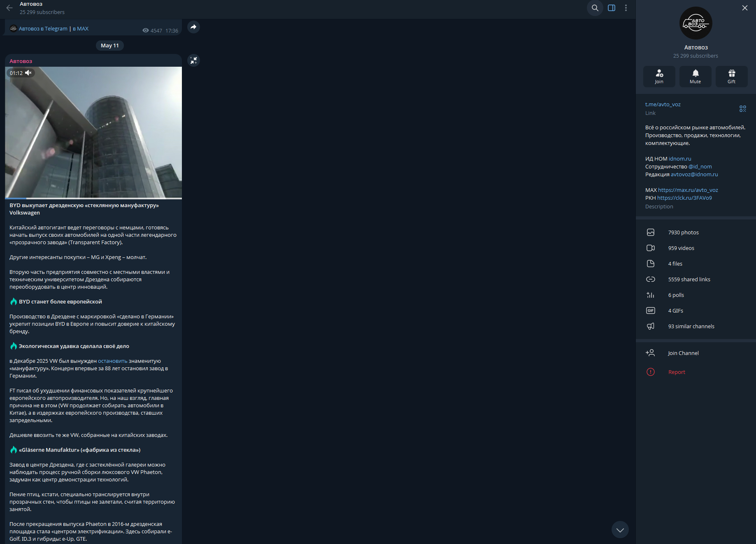The image size is (756, 544).
Task: Play the glass factory video thumbnail
Action: pos(93,132)
